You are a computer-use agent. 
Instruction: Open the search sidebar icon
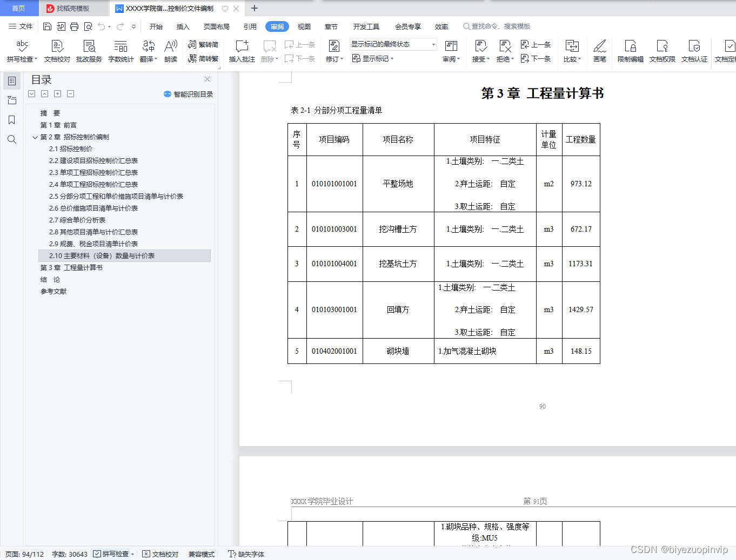point(12,139)
